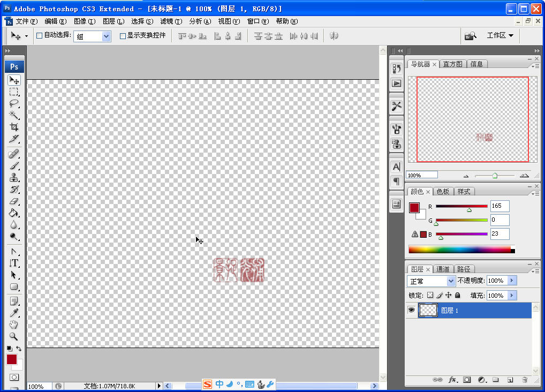Create a new layer in Layers panel
Screen dimensions: 545x392
(510, 380)
